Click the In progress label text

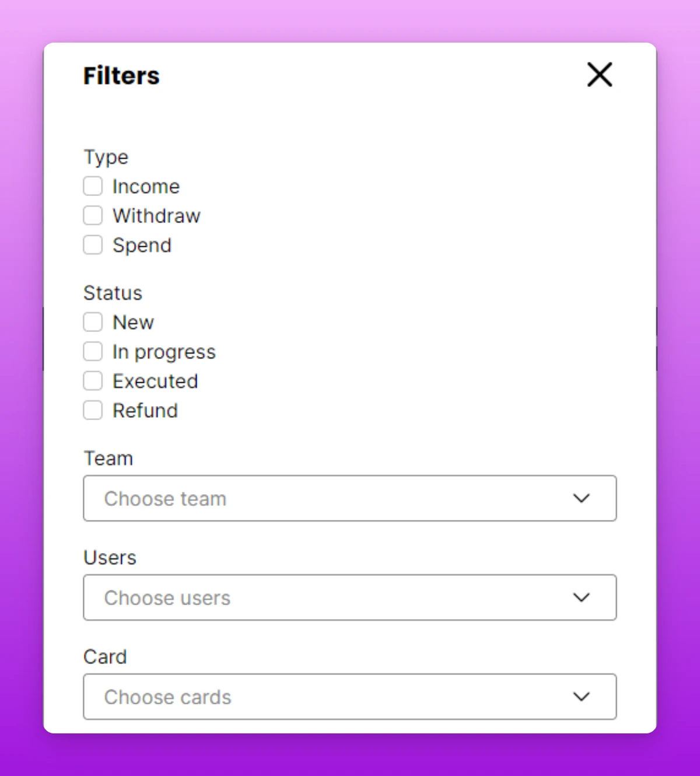(164, 352)
